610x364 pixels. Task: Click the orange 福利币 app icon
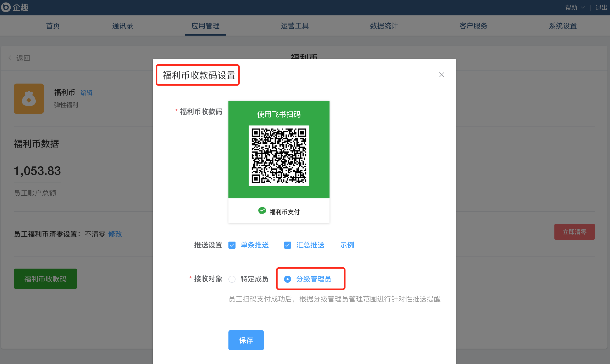pyautogui.click(x=29, y=99)
